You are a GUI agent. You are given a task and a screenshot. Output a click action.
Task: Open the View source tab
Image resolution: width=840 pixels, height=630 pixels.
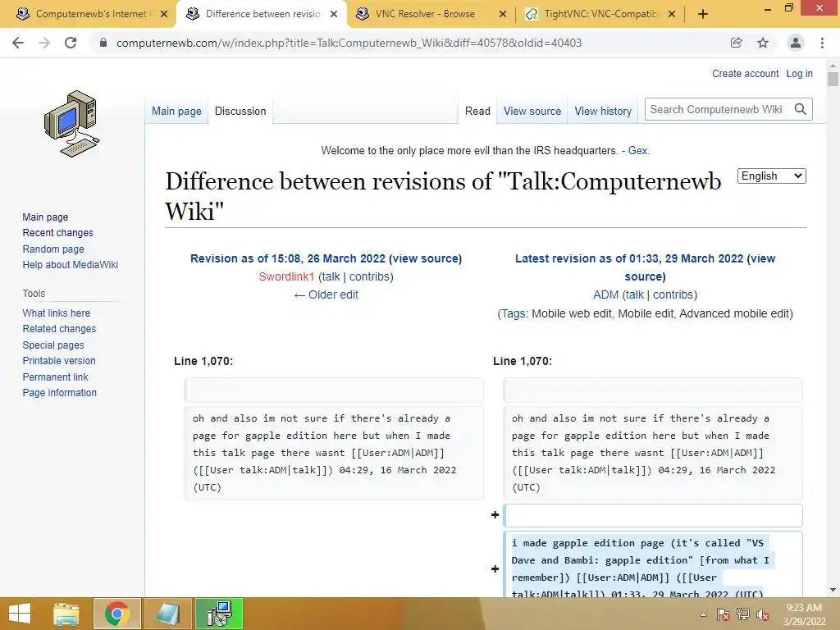click(532, 111)
